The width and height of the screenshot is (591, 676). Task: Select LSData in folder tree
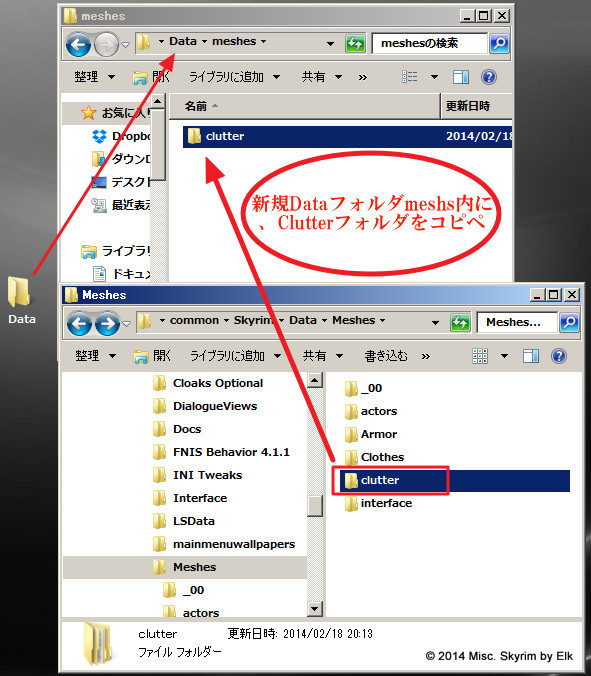pos(184,521)
